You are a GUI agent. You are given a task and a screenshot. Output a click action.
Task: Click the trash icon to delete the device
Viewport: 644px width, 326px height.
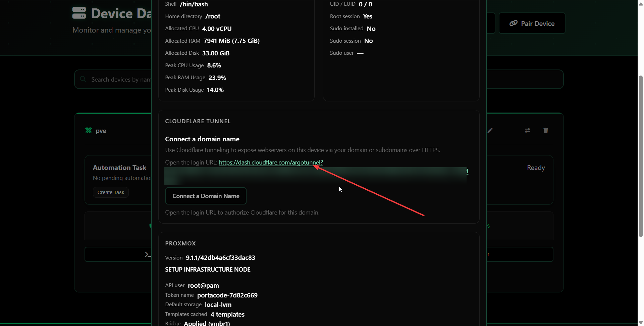click(545, 131)
